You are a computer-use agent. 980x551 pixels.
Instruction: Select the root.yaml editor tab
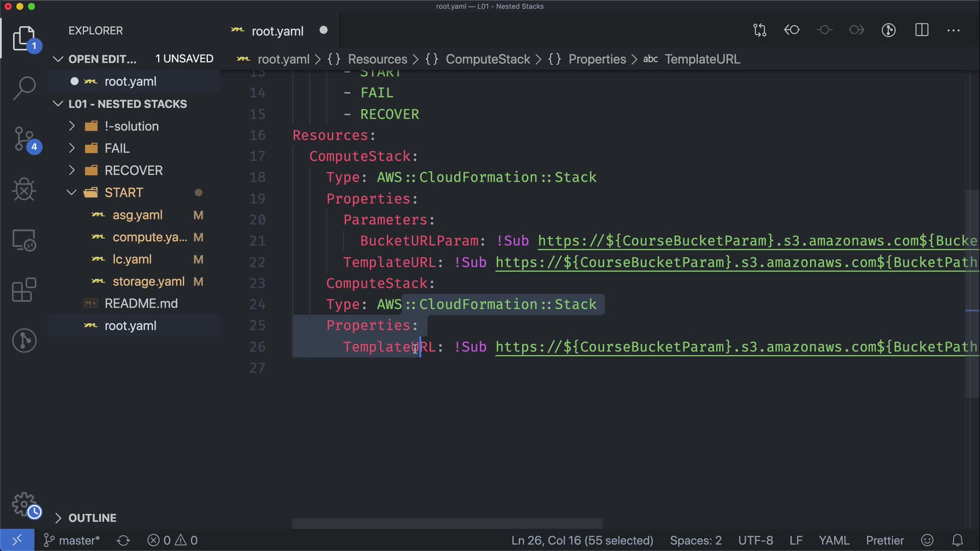tap(277, 31)
